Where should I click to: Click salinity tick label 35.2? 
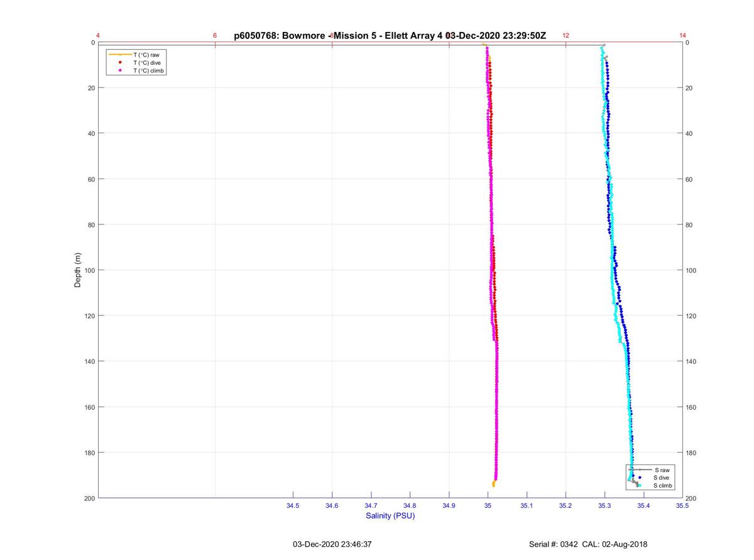[x=565, y=506]
